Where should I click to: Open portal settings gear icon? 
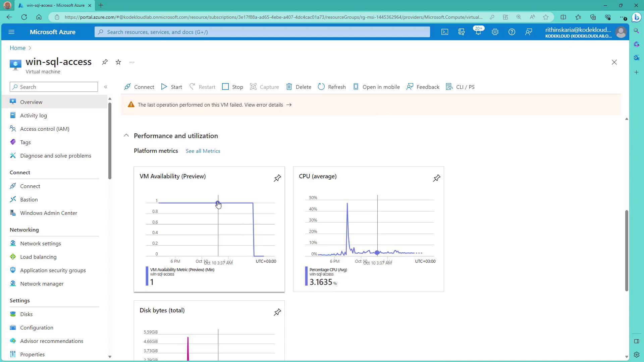[495, 32]
